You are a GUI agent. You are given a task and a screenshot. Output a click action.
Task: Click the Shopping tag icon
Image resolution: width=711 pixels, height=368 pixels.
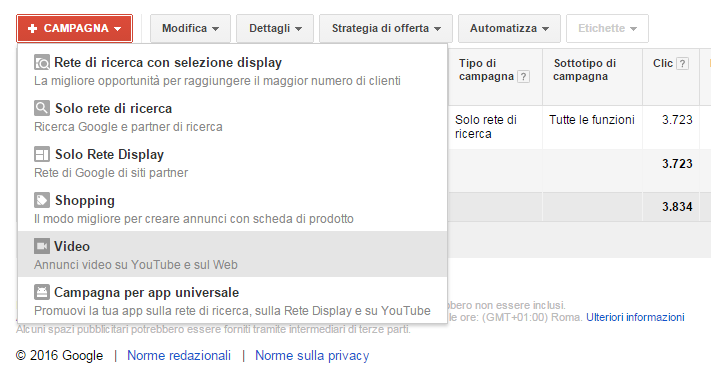point(42,200)
